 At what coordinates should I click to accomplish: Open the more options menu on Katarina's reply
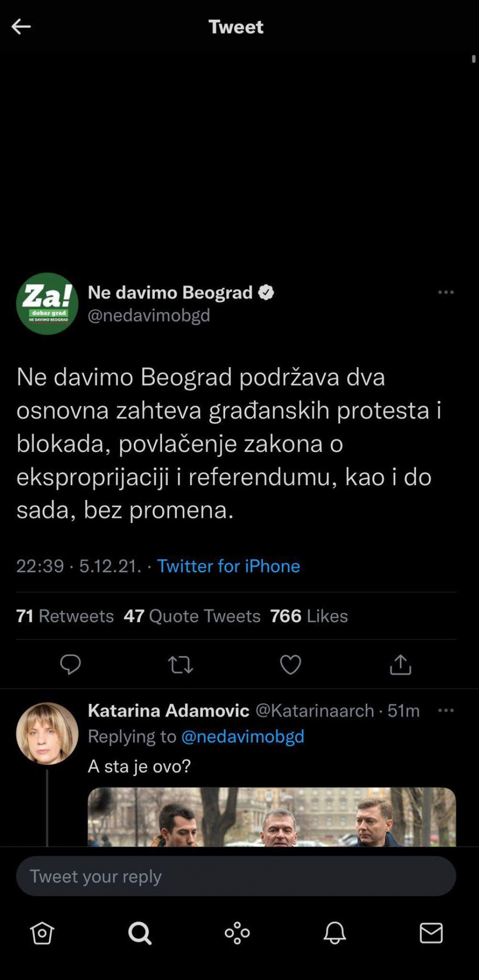[x=446, y=711]
